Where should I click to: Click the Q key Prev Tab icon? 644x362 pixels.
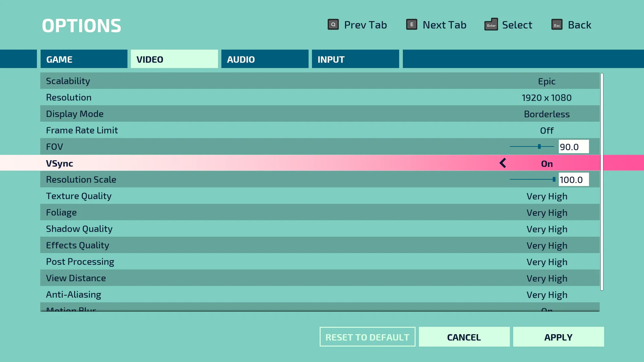point(333,24)
